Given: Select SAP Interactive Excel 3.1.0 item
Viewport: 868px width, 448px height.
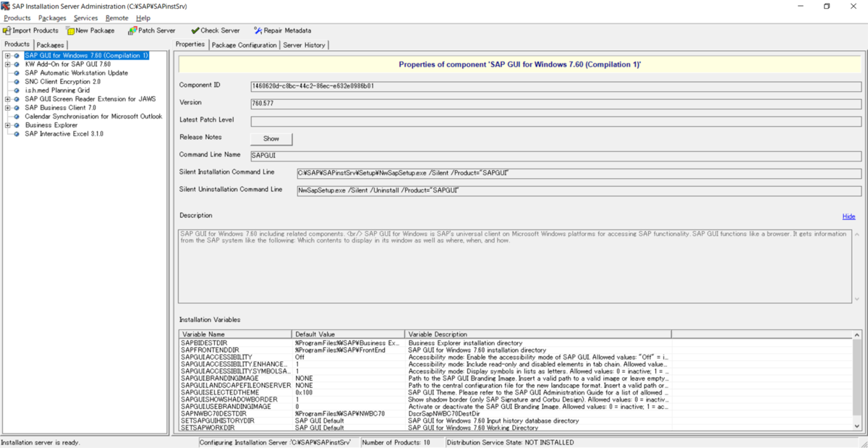Looking at the screenshot, I should pos(64,134).
